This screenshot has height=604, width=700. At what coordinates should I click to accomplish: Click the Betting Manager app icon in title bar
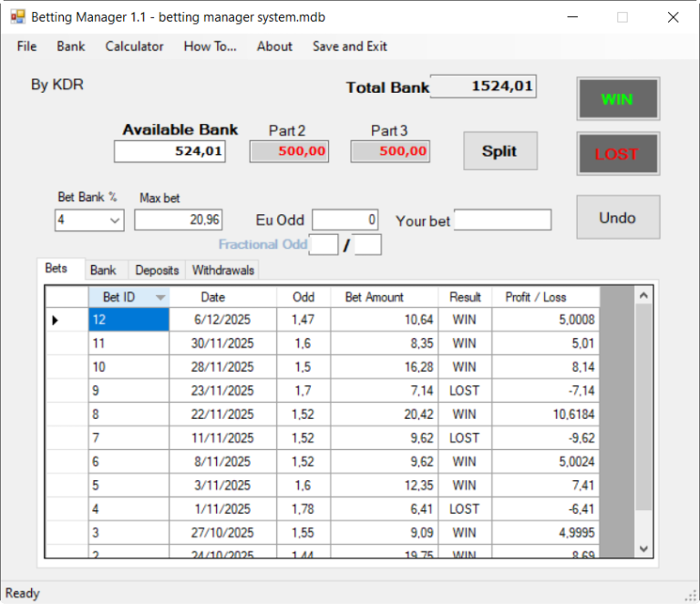point(17,17)
